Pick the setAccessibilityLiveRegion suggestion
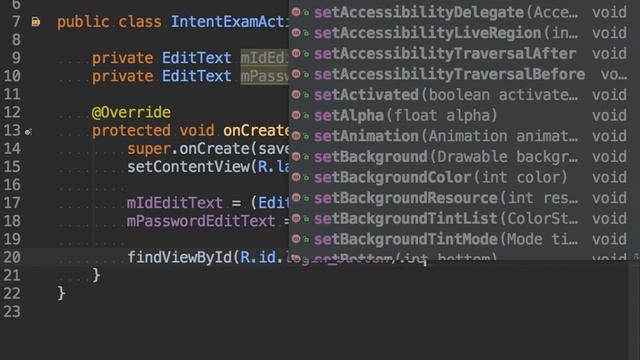Screen dimensions: 640x360 [459, 33]
